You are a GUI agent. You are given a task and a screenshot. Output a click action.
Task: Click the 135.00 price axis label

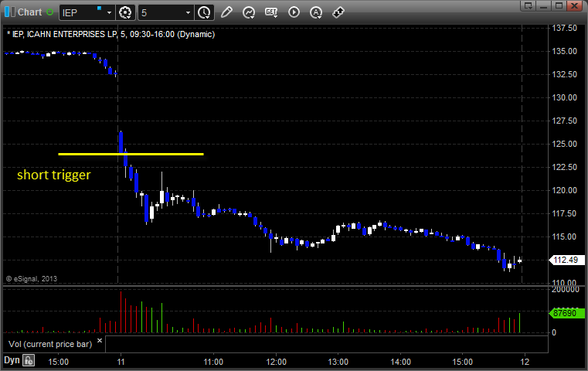coord(564,51)
